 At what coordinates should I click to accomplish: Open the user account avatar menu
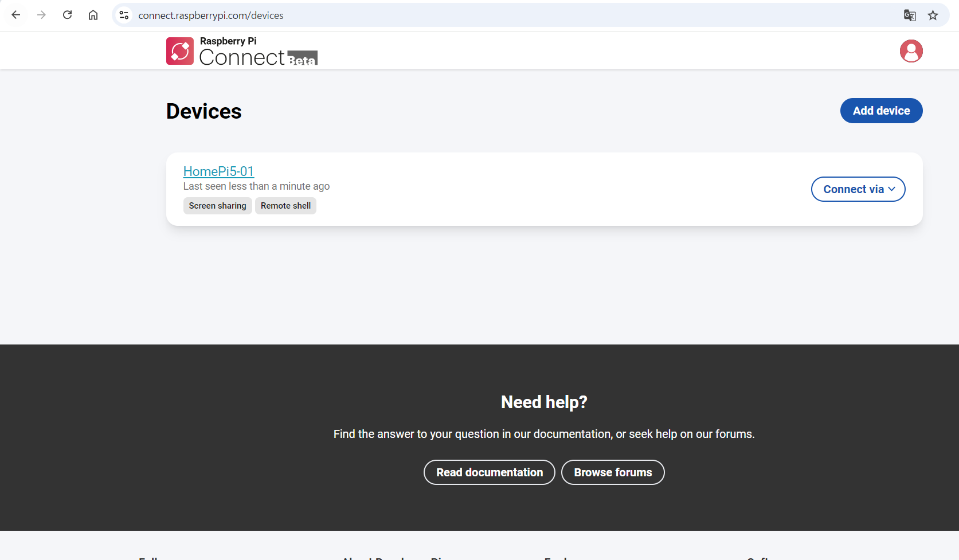(911, 50)
